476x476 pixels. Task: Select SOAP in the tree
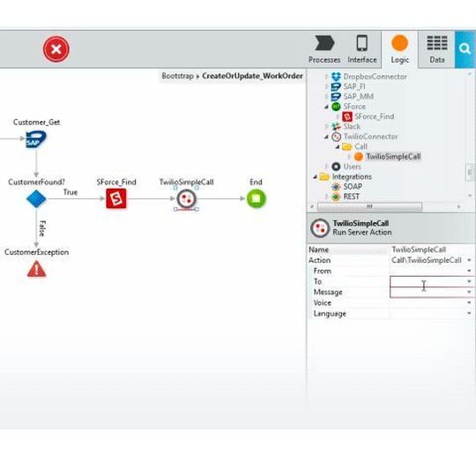point(353,187)
